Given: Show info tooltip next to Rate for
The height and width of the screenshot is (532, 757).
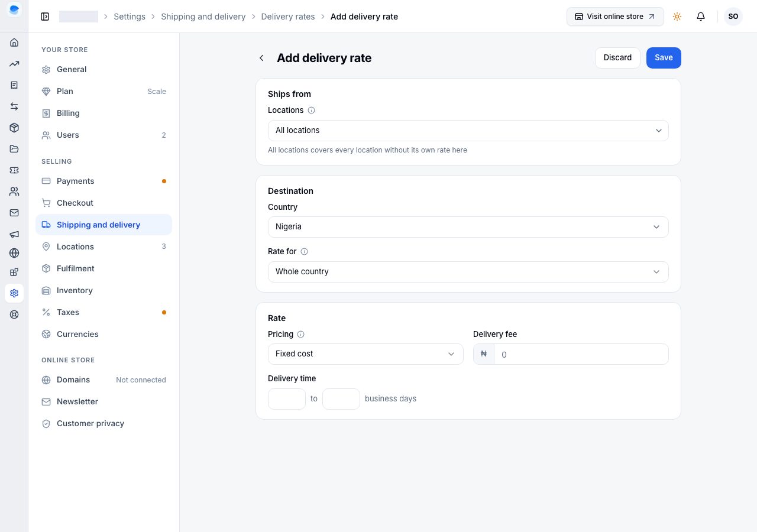Looking at the screenshot, I should pyautogui.click(x=305, y=251).
